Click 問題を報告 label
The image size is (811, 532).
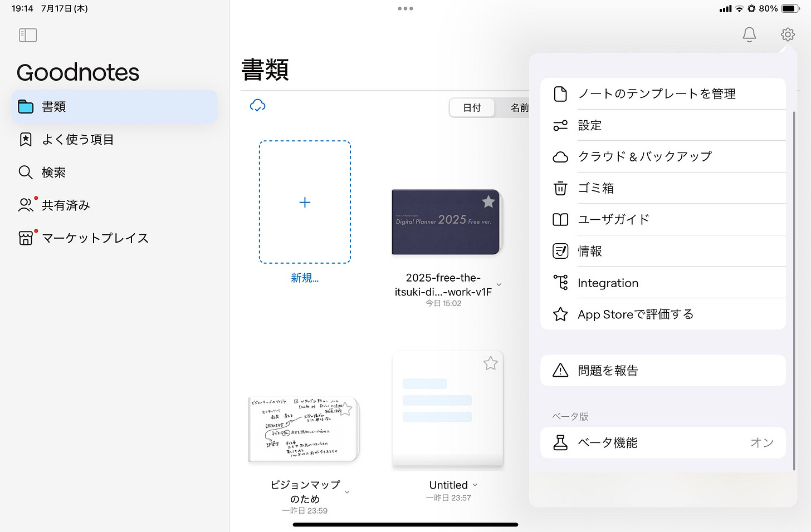pyautogui.click(x=608, y=371)
